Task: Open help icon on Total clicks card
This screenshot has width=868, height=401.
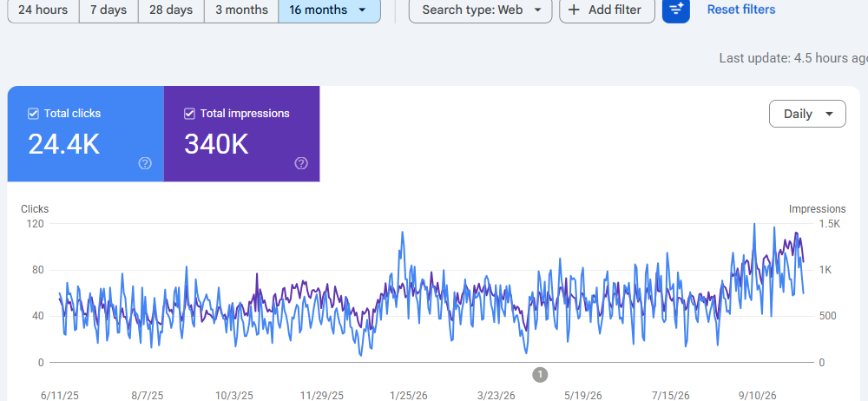Action: click(x=145, y=163)
